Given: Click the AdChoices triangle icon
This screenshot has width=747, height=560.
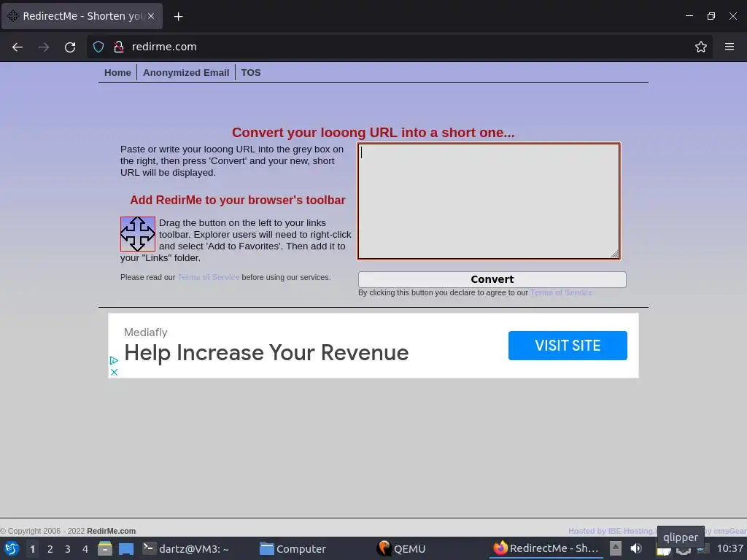Looking at the screenshot, I should (114, 360).
